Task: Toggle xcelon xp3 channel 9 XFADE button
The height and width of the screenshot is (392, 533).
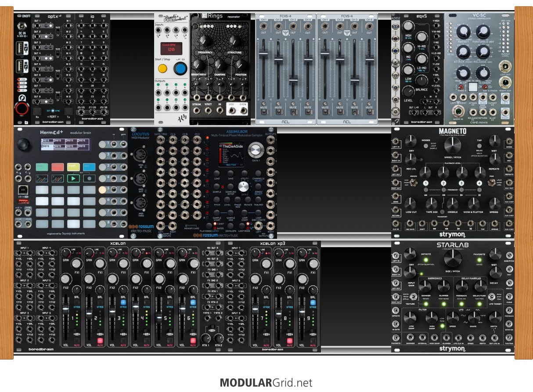Action: pos(313,302)
